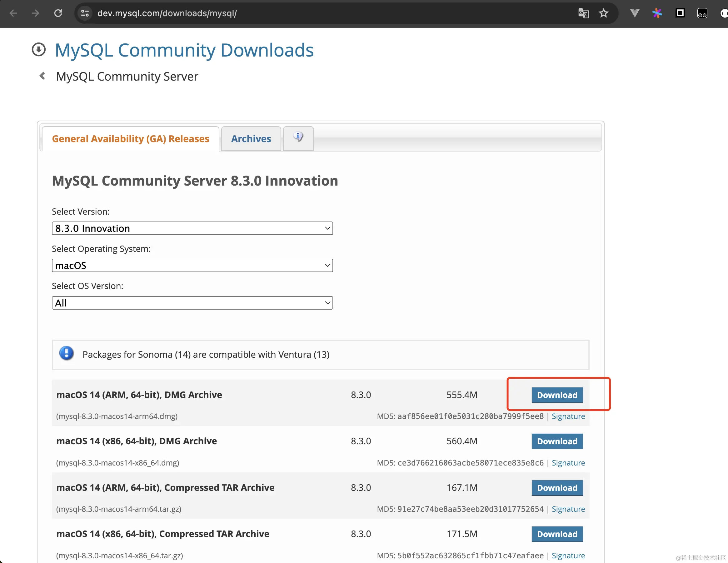This screenshot has height=563, width=728.
Task: Switch to the Archives tab
Action: point(251,139)
